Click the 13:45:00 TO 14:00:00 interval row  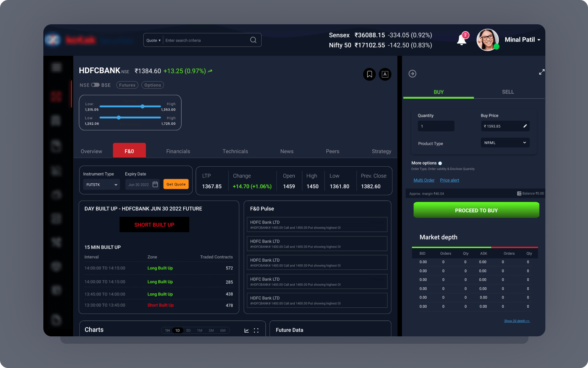[159, 294]
